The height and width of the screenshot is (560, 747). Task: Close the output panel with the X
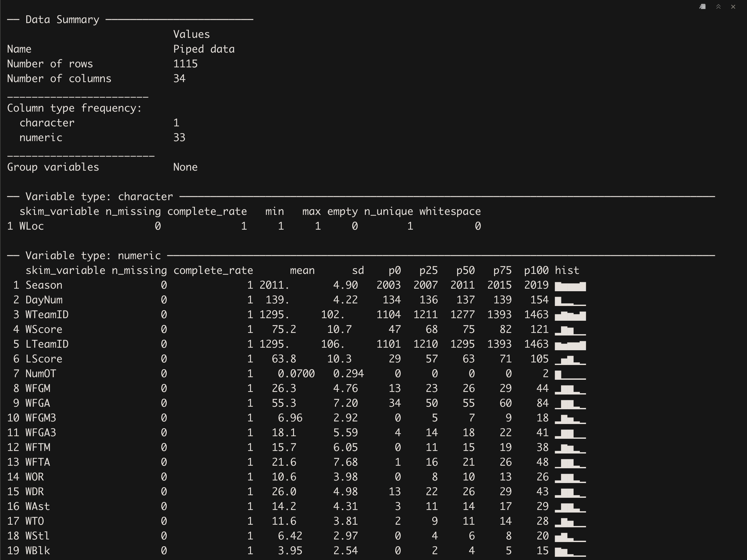pos(733,7)
